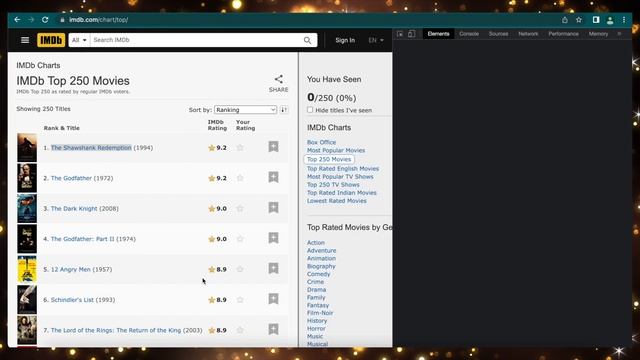Switch to DevTools Elements tab
This screenshot has width=640, height=360.
[438, 34]
